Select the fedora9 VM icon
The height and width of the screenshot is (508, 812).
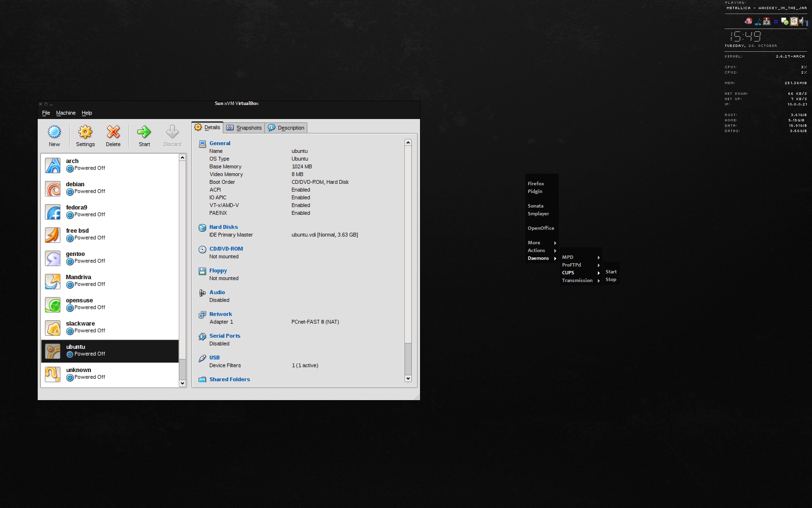coord(53,211)
